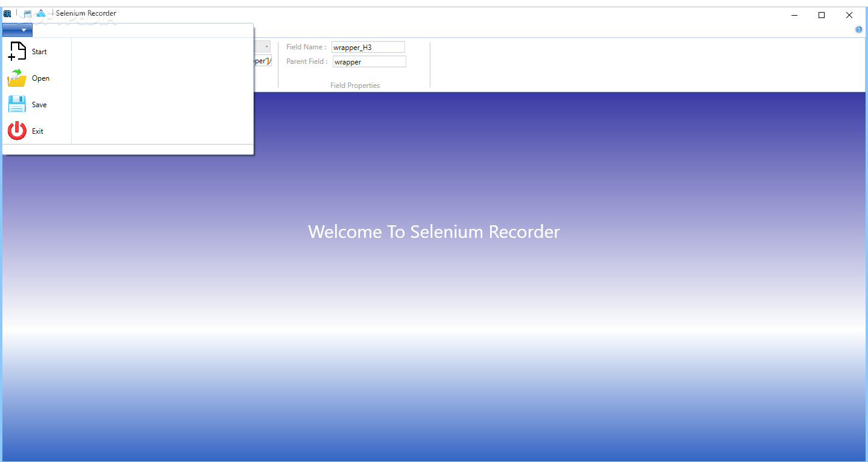
Task: Focus the Field Name input containing wrapper_H3
Action: [x=368, y=47]
